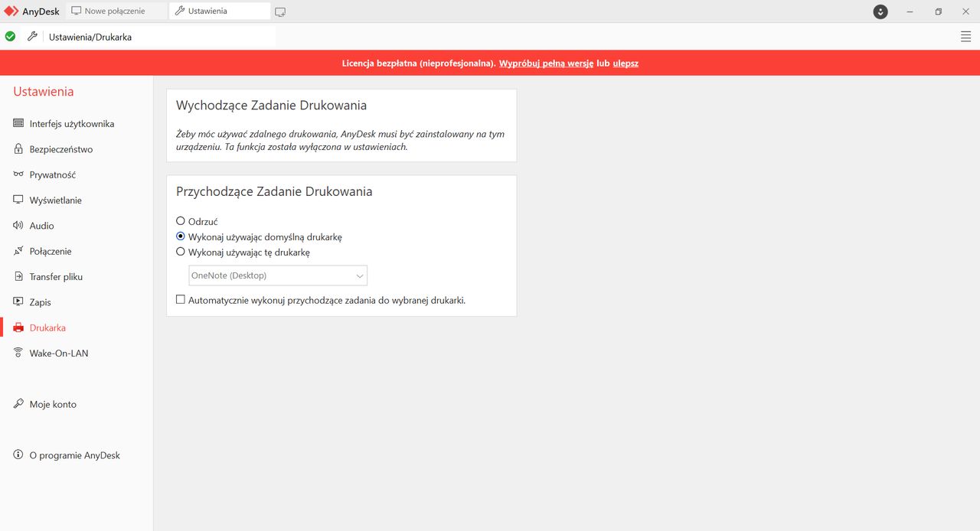Click the red printer icon for Drukarka

pos(18,327)
